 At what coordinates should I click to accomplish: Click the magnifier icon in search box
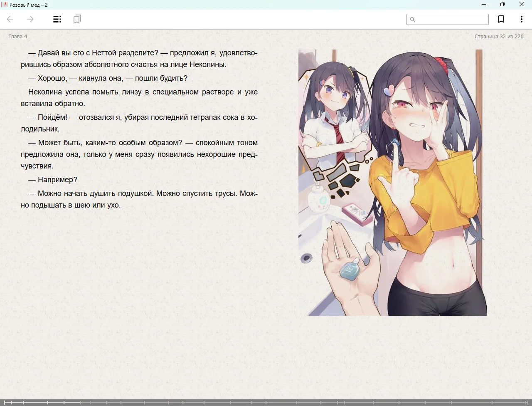[x=413, y=19]
